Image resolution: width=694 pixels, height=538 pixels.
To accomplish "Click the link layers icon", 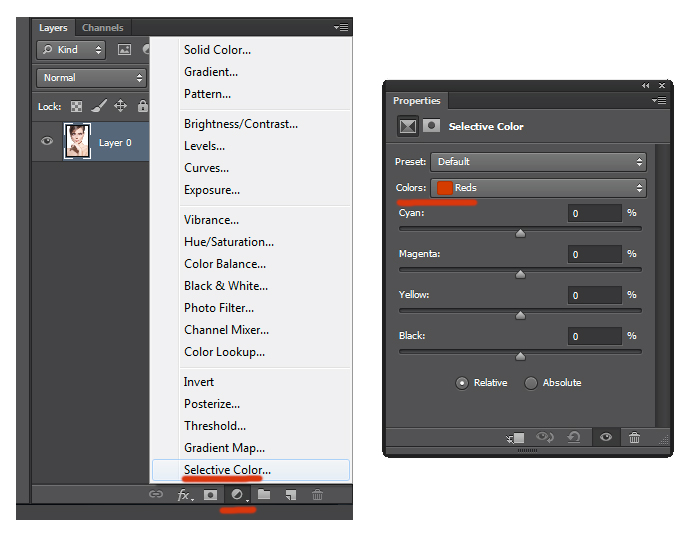I will [x=156, y=494].
